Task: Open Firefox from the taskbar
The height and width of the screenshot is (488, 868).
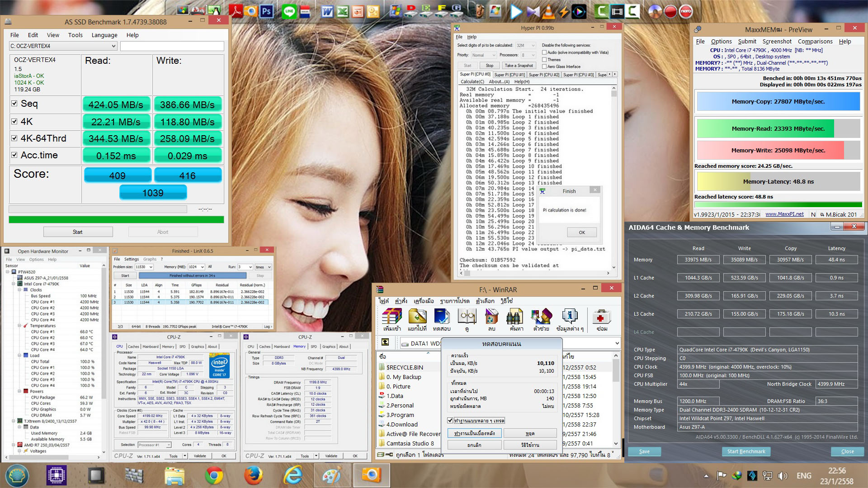Action: click(253, 475)
